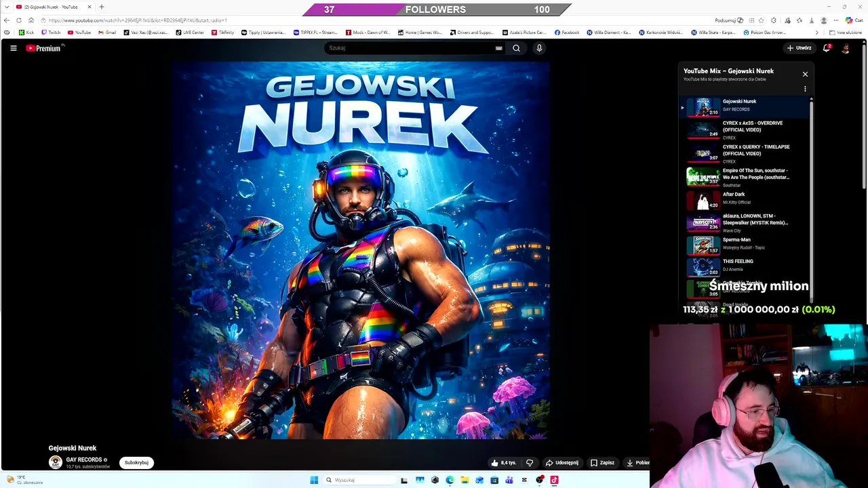Expand the hidden bookmarks overflow chevron
Screen dimensions: 868x488
click(x=816, y=33)
